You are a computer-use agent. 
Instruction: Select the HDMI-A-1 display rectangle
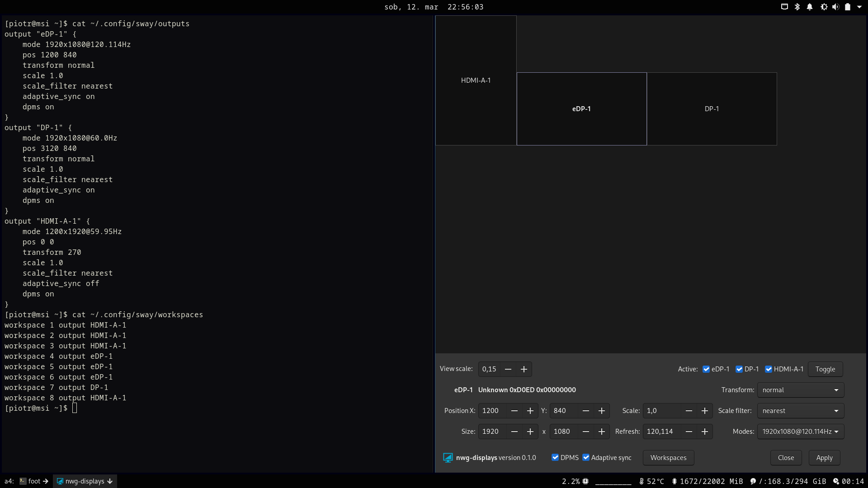476,80
